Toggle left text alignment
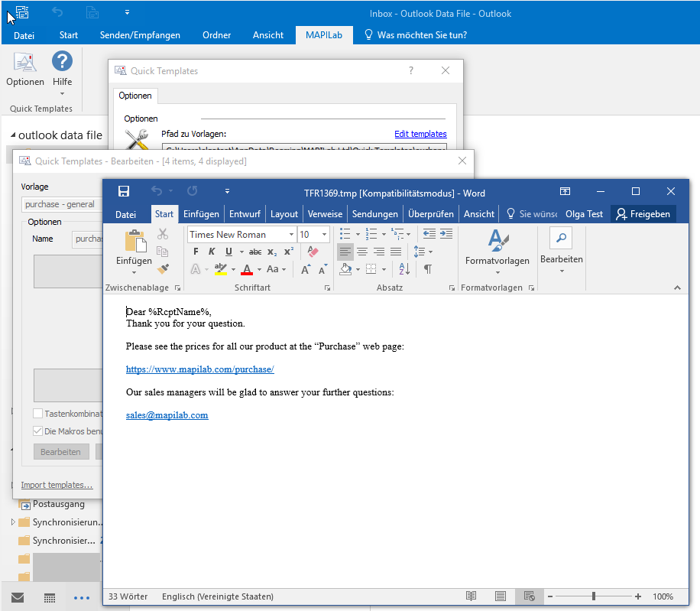This screenshot has height=611, width=700. 345,252
